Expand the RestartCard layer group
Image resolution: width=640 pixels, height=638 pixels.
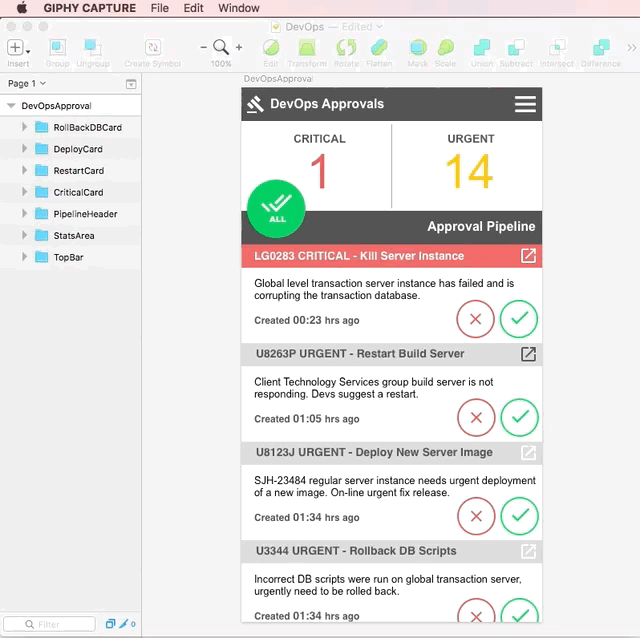tap(24, 171)
